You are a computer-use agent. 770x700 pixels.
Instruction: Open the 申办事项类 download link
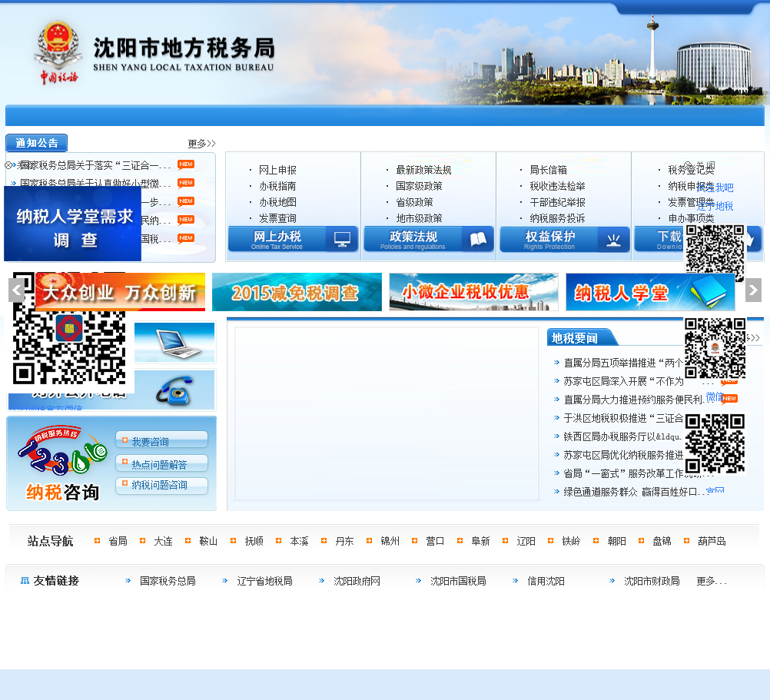pos(691,218)
